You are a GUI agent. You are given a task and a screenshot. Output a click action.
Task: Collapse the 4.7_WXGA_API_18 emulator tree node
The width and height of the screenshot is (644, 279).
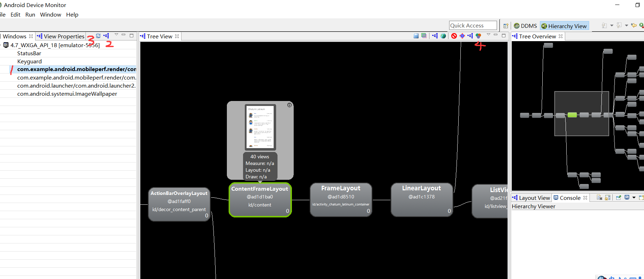coord(1,45)
